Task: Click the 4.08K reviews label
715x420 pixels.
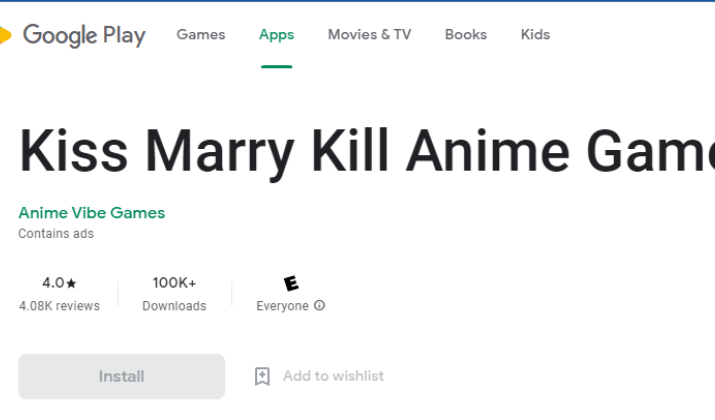Action: (59, 306)
